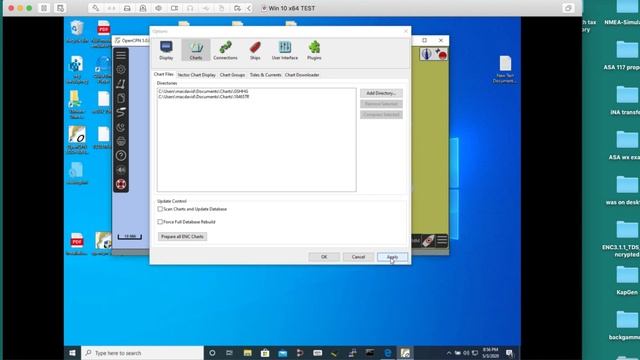Select the Charts directory path ending in numbers

[x=204, y=97]
